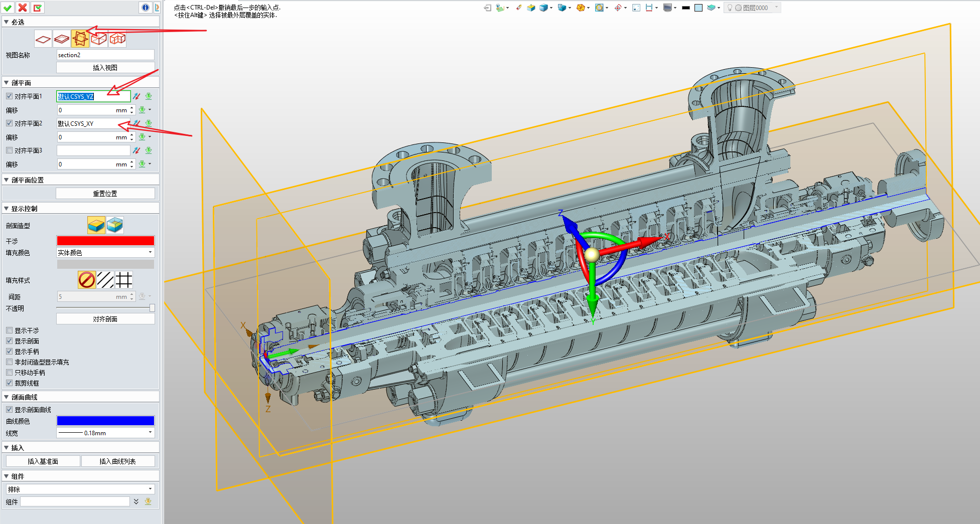Click the 重置位置 button
Screen dimensions: 980x524
click(105, 194)
